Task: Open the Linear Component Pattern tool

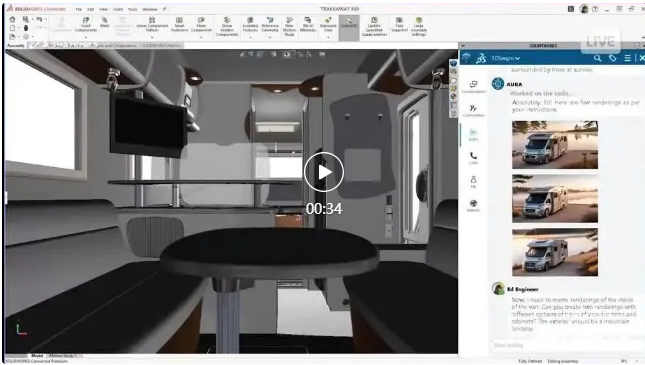Action: [x=152, y=25]
